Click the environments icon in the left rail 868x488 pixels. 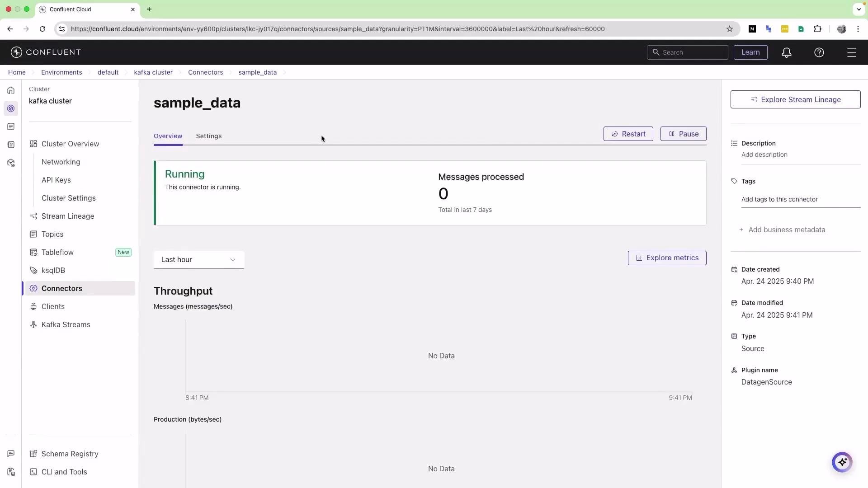pos(11,108)
